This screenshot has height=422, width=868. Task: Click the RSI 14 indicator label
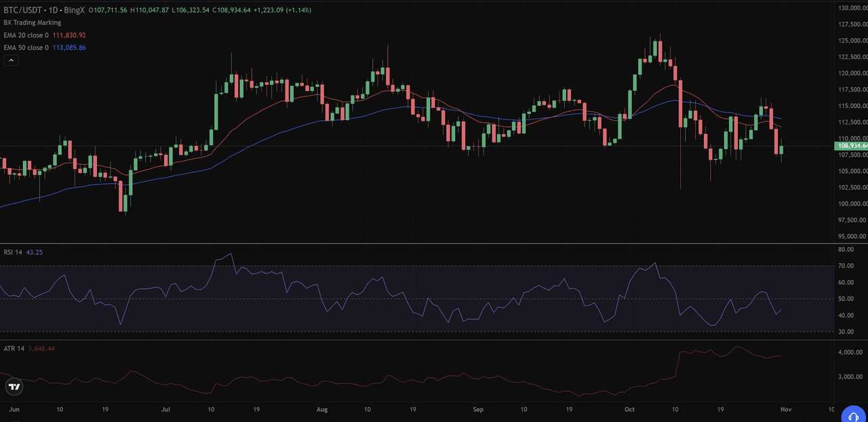pyautogui.click(x=13, y=252)
